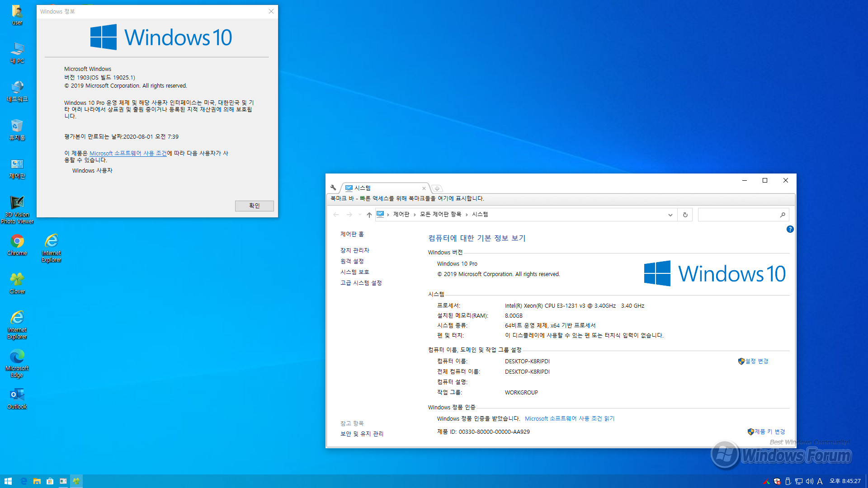Click the address bar path dropdown
This screenshot has width=868, height=488.
670,215
